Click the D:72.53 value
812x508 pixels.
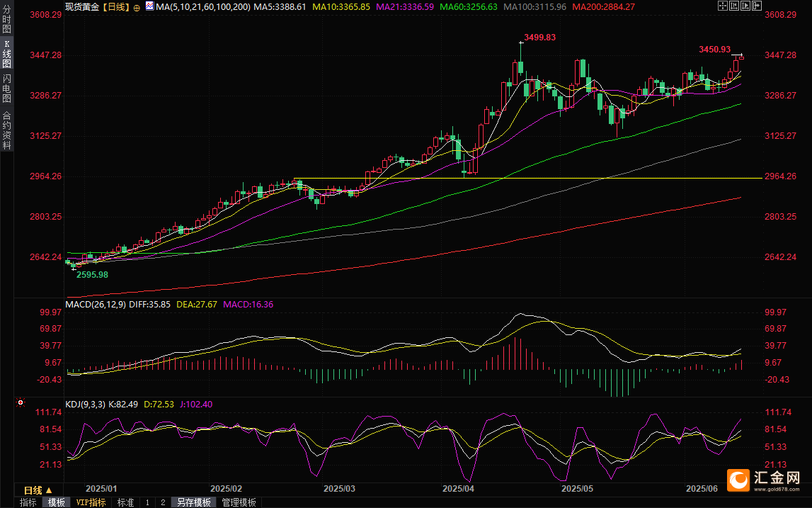(159, 405)
